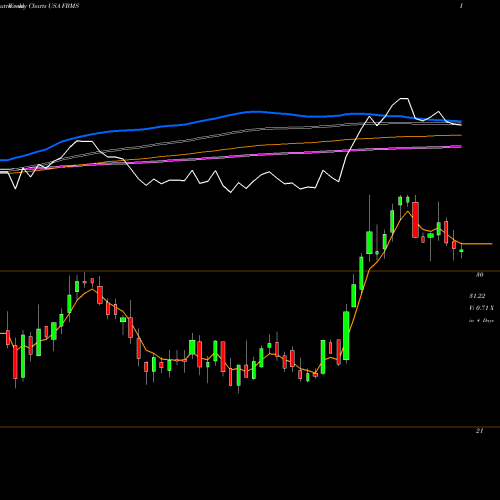Click the tallest red candlestick near the peak
The height and width of the screenshot is (500, 500).
(415, 220)
